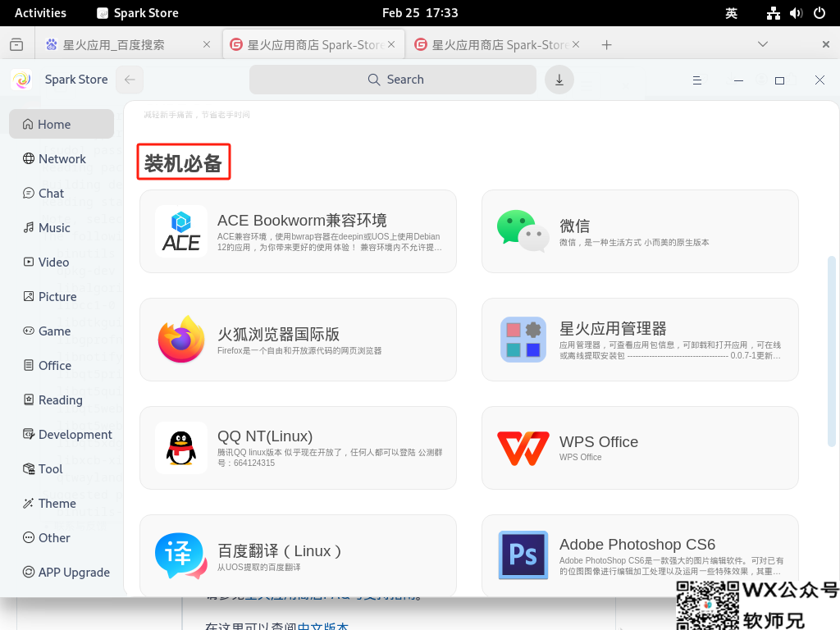Image resolution: width=840 pixels, height=630 pixels.
Task: Close the active 星火应用商店 tab
Action: pos(391,45)
